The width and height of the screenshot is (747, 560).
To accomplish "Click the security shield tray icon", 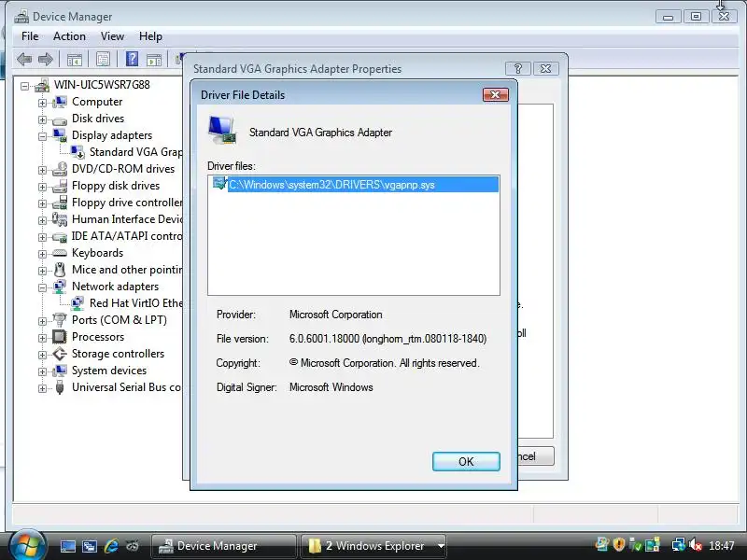I will click(618, 544).
